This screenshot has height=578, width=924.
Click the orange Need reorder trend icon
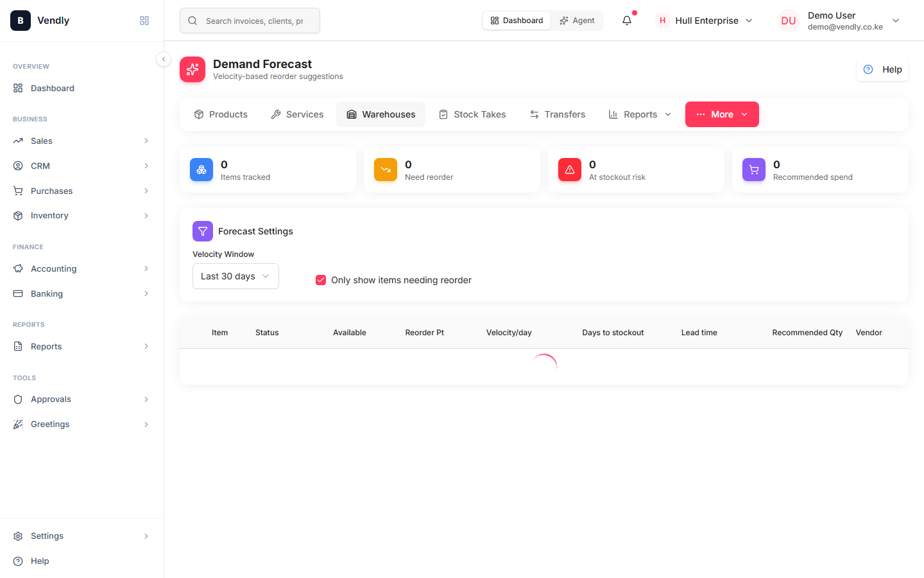pos(386,170)
